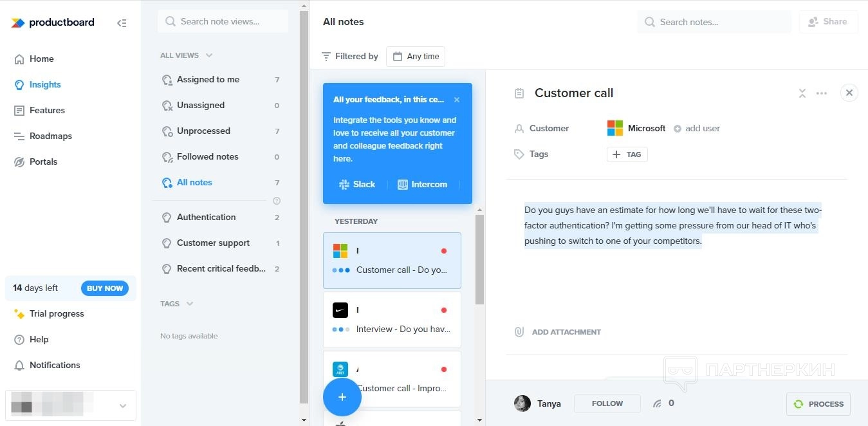868x426 pixels.
Task: Select the Unprocessed view
Action: [x=220, y=131]
